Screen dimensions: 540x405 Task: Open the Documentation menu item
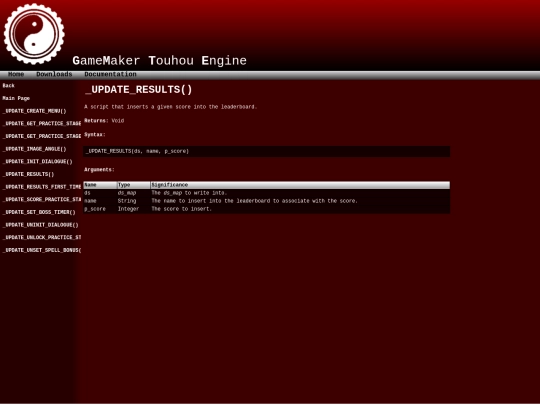[x=110, y=74]
